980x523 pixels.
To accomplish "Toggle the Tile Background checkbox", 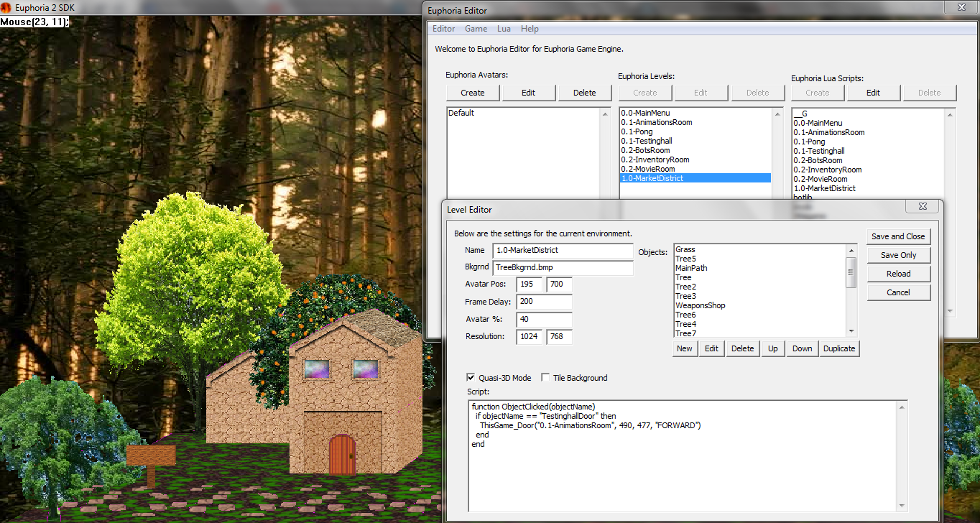I will (545, 378).
